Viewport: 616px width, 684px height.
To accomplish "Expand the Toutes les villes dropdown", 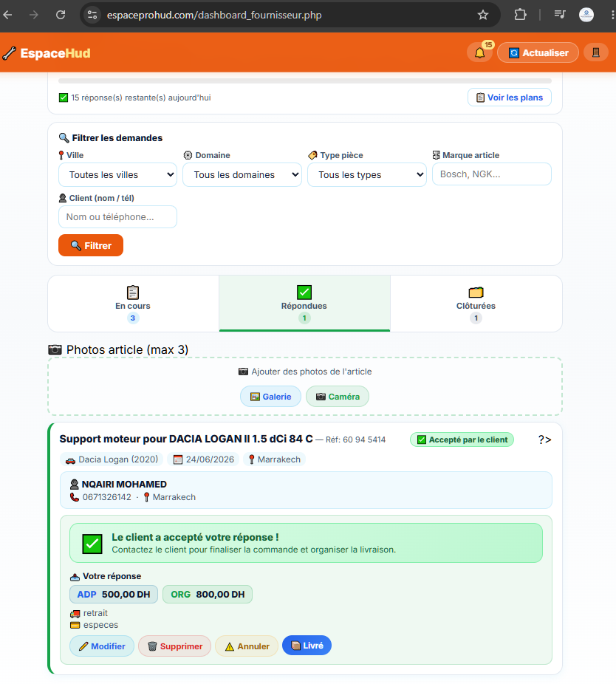I will coord(117,175).
